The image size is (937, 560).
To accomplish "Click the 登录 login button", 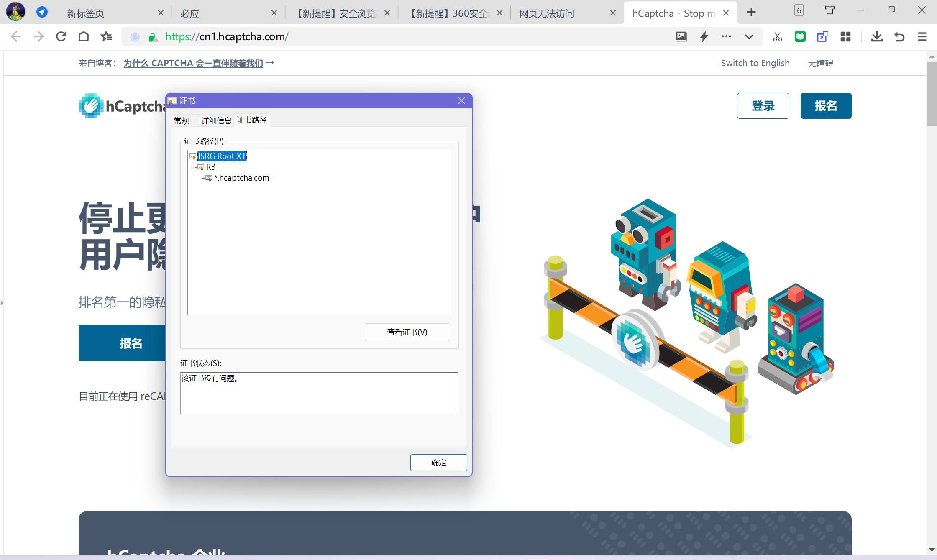I will point(763,106).
